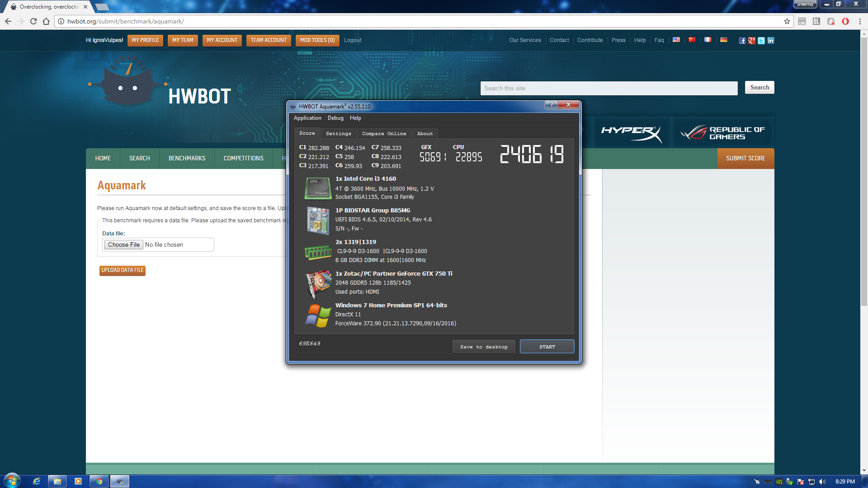Switch to the Compare Online tab
This screenshot has width=868, height=488.
(x=384, y=134)
